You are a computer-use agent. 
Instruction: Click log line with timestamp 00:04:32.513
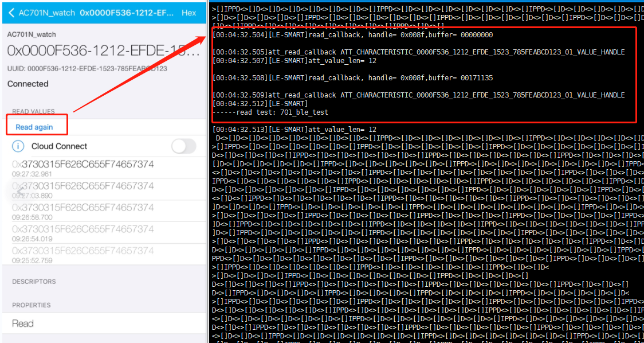click(294, 130)
